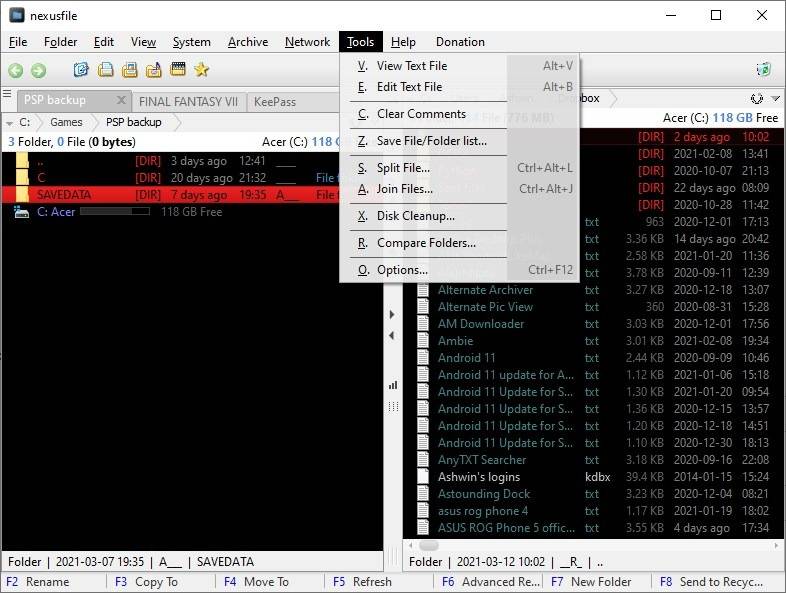Click the blue edit-note toolbar icon

click(x=81, y=69)
